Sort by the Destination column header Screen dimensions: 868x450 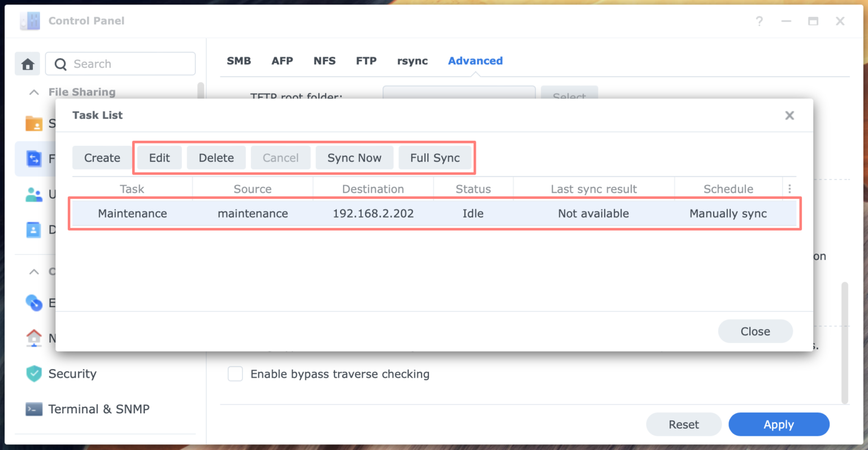point(373,189)
